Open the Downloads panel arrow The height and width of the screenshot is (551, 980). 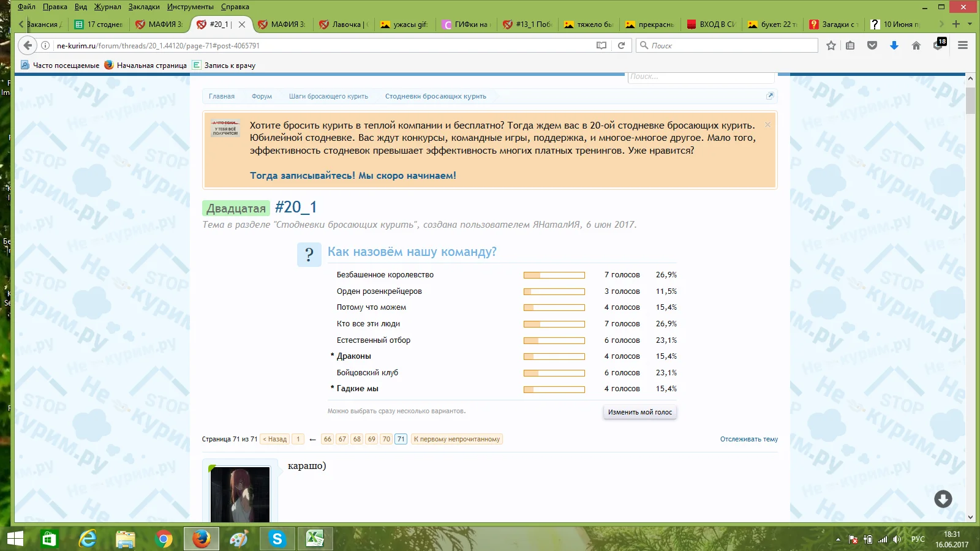tap(894, 45)
